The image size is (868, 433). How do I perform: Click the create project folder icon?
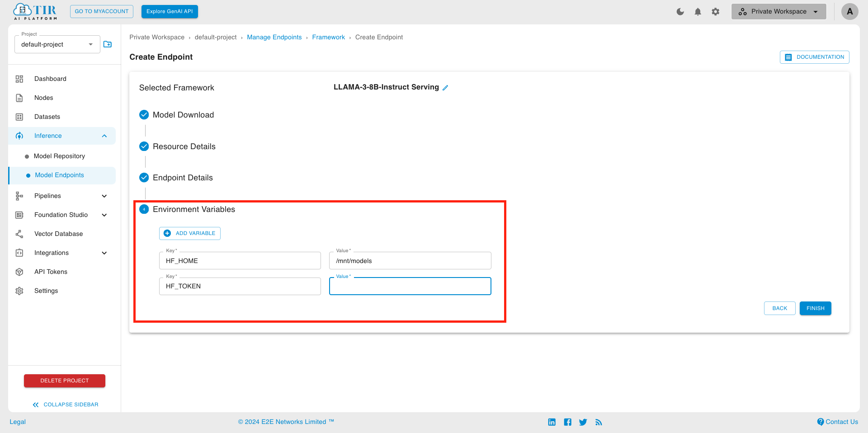point(108,44)
